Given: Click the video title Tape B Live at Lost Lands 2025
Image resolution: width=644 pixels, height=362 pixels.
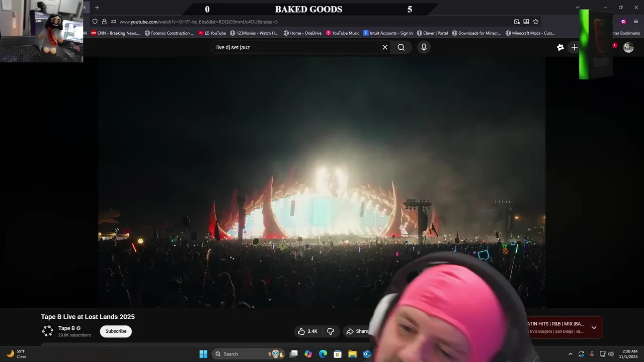Looking at the screenshot, I should coord(88,317).
